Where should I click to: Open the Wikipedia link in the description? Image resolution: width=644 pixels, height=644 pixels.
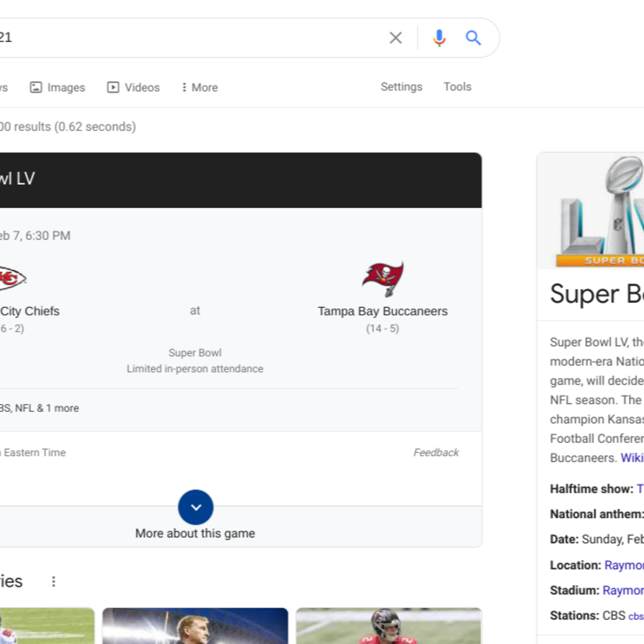pyautogui.click(x=632, y=458)
